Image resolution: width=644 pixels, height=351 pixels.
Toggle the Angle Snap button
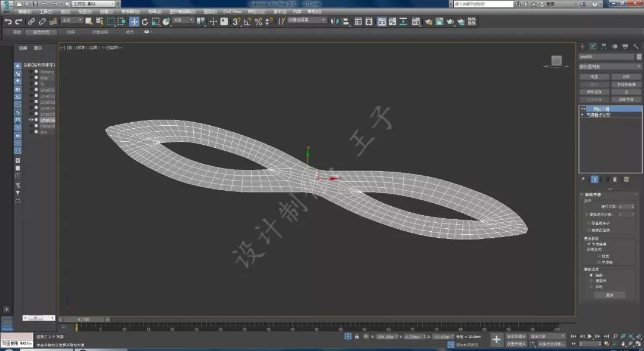pos(247,21)
